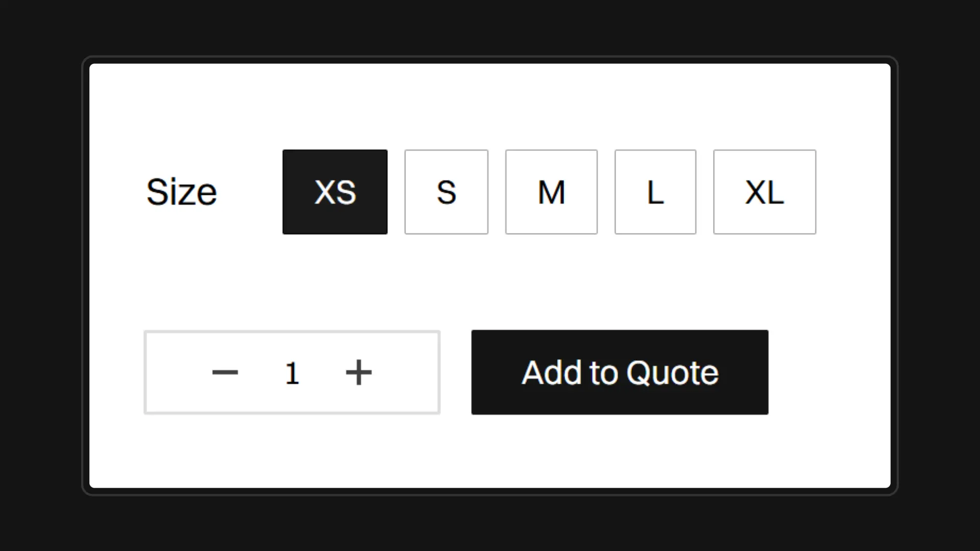Screen dimensions: 980x551
Task: Click the plus icon to increase quantity
Action: (x=359, y=372)
